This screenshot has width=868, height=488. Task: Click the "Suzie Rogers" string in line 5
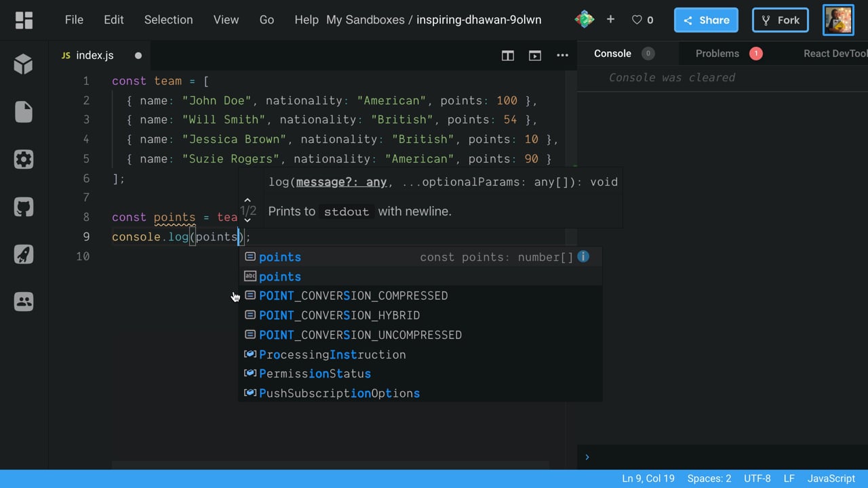[231, 159]
